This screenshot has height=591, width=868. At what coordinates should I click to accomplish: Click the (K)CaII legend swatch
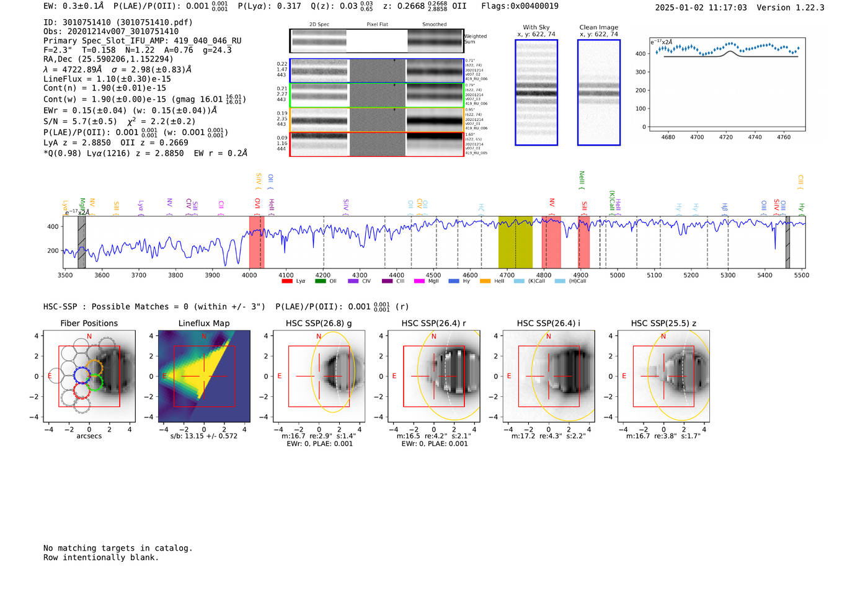click(x=519, y=281)
